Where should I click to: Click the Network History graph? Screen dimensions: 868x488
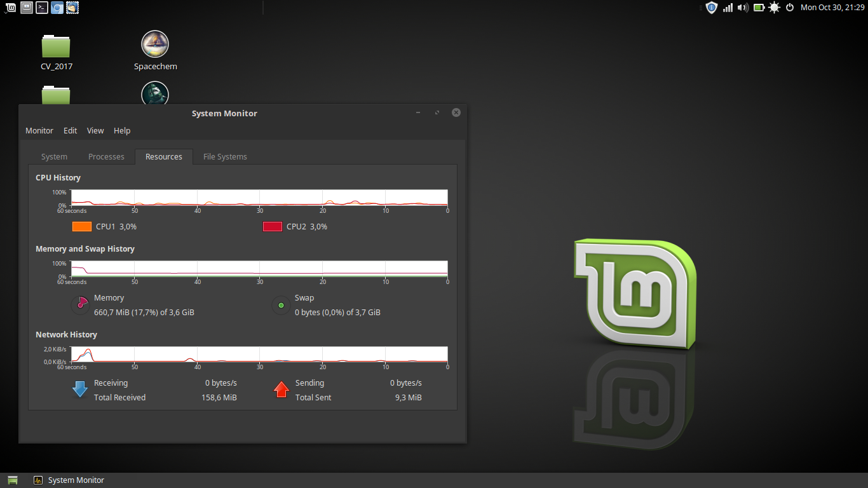pos(259,355)
